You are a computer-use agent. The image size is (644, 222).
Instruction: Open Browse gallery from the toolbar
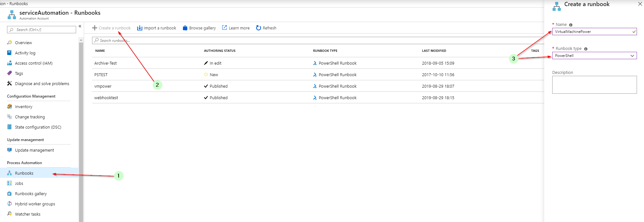[199, 28]
